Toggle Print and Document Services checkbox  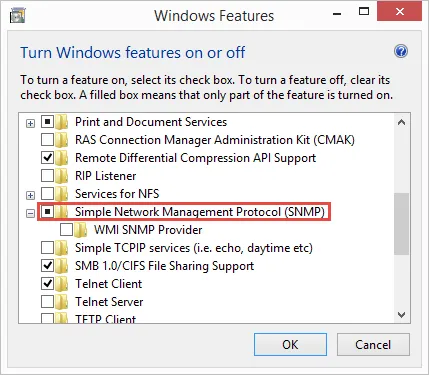[x=47, y=122]
